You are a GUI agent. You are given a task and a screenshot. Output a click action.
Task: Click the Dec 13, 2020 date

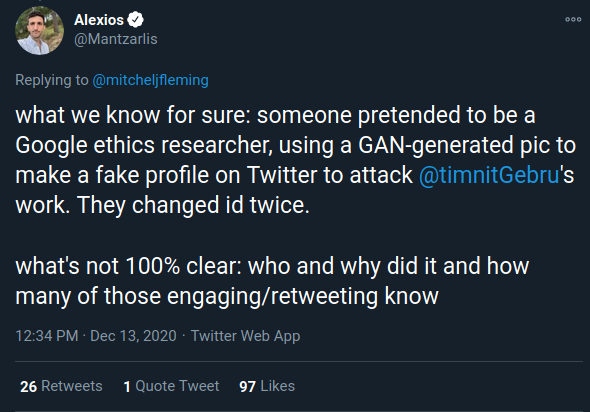(133, 336)
